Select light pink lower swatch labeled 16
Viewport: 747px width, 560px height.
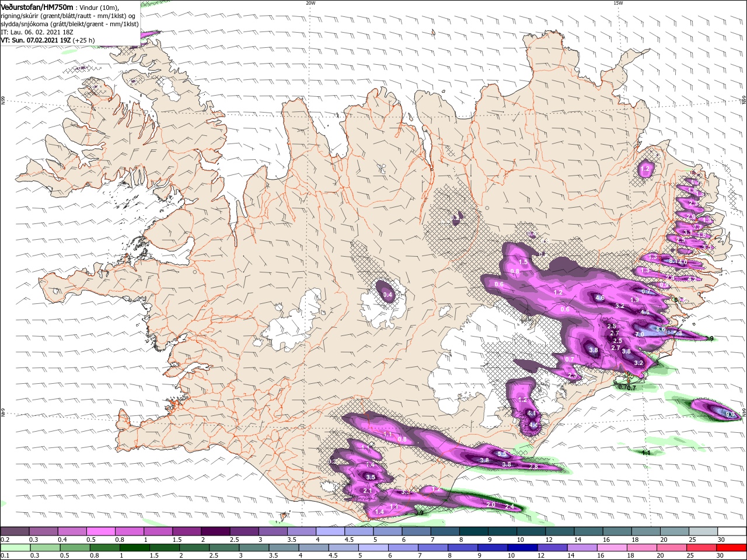[611, 548]
